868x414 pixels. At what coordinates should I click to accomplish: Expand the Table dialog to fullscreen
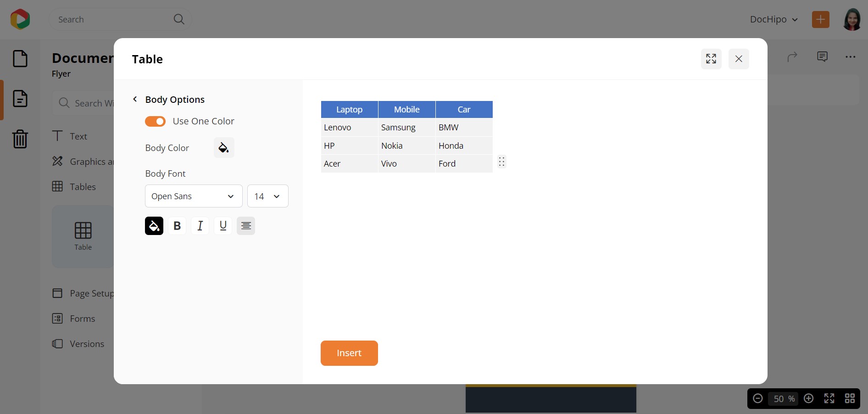pos(711,59)
